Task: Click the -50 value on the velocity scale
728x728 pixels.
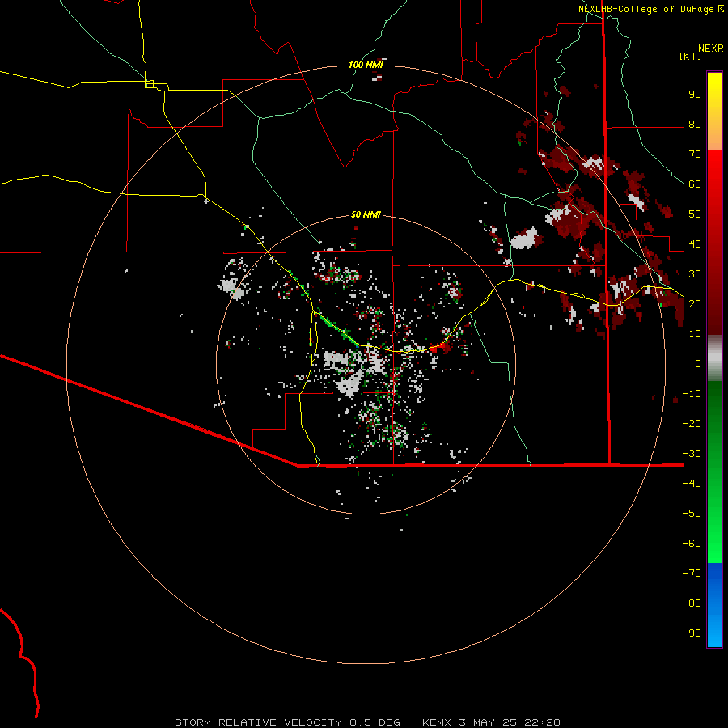Action: click(692, 513)
